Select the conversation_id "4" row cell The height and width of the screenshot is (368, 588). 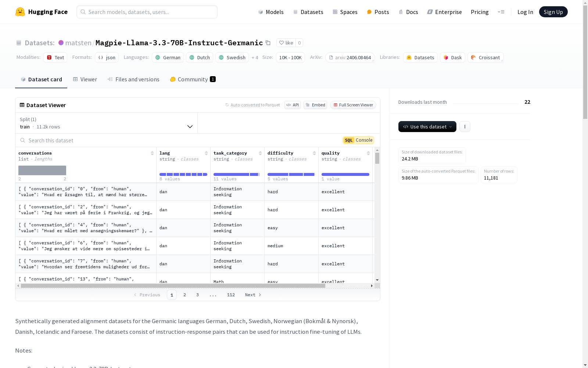click(86, 228)
